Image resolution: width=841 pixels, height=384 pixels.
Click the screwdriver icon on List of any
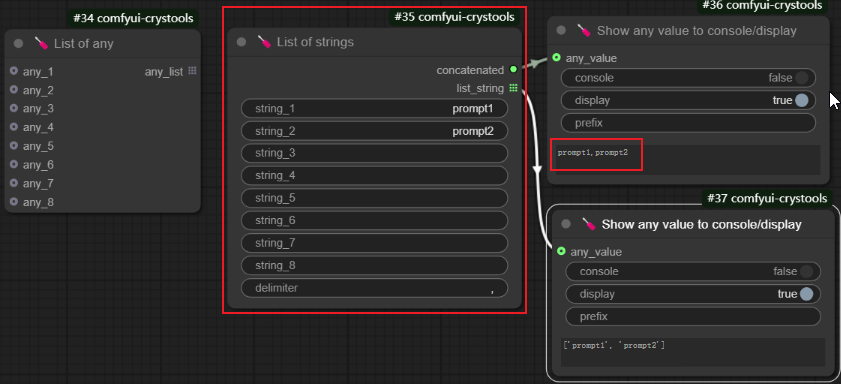coord(41,43)
